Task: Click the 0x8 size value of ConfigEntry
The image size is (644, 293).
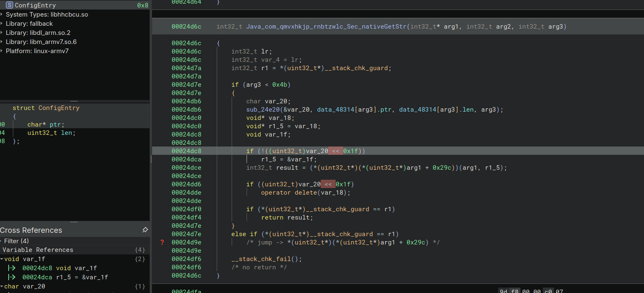Action: pos(143,5)
